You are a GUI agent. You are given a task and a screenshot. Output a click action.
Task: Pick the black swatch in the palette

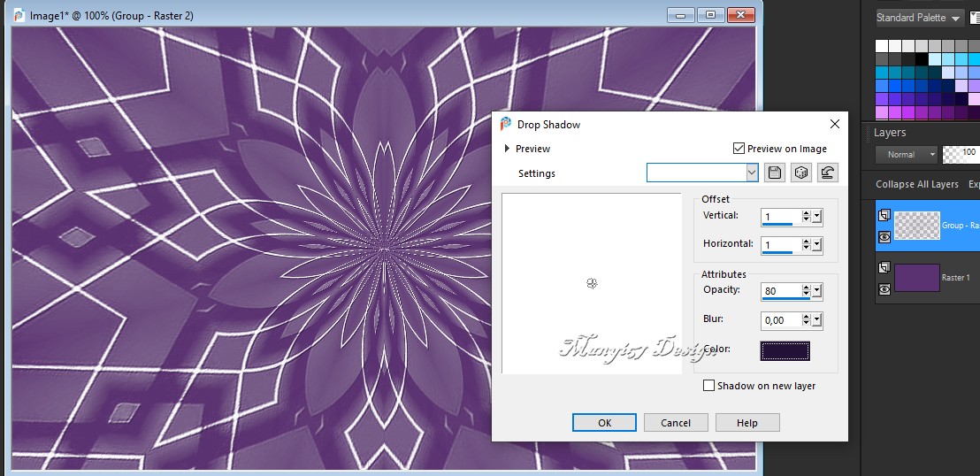pyautogui.click(x=922, y=58)
